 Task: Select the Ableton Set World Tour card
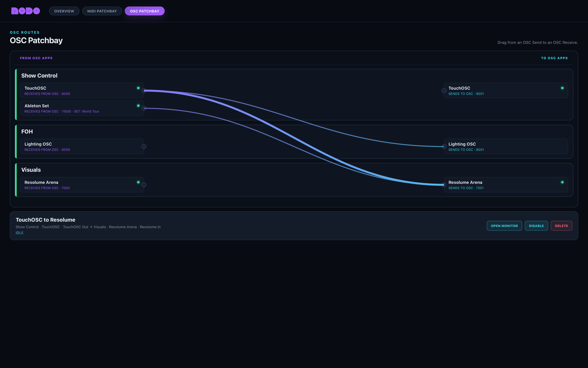point(82,108)
